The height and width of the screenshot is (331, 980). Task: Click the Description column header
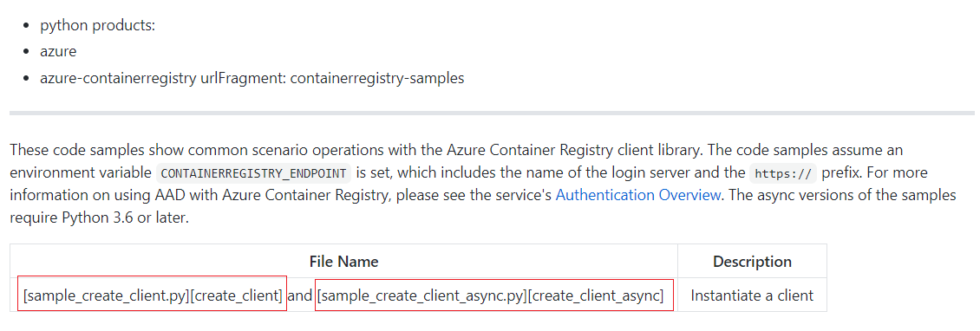click(752, 261)
